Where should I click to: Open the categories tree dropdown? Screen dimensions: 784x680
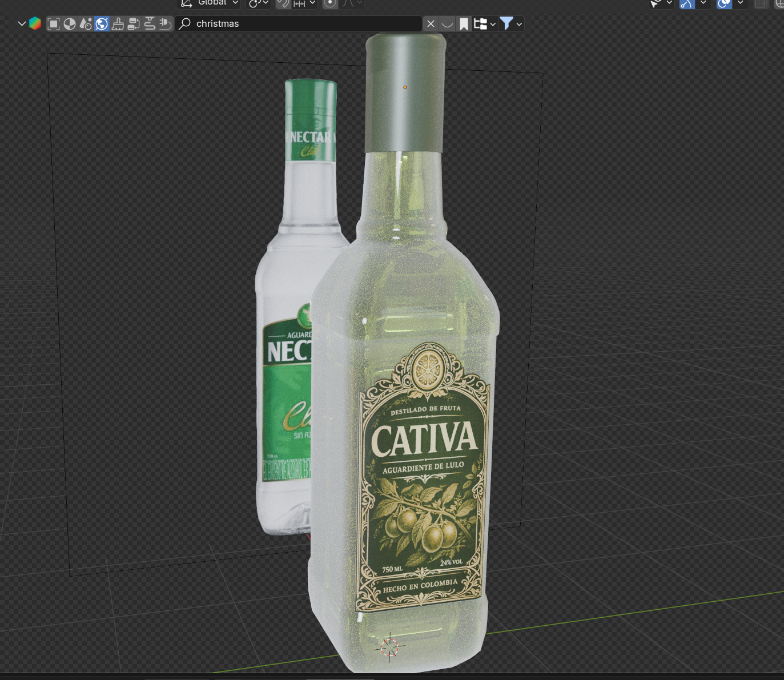[485, 24]
